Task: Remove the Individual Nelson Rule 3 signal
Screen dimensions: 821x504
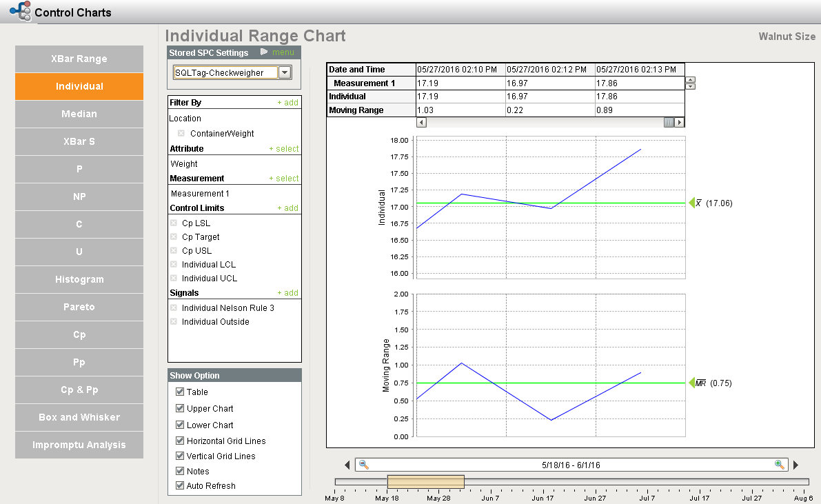Action: point(174,308)
